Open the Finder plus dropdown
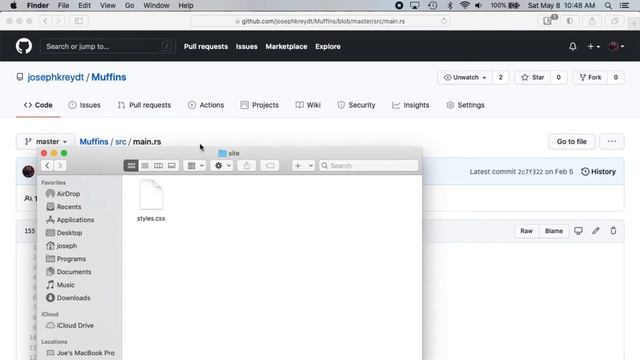Viewport: 640px width, 360px height. click(303, 165)
